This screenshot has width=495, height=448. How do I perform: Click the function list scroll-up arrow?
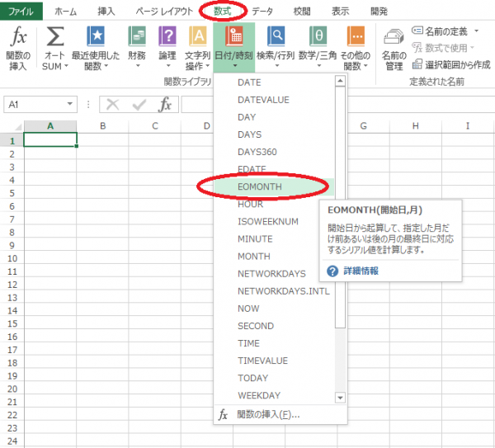(x=340, y=81)
